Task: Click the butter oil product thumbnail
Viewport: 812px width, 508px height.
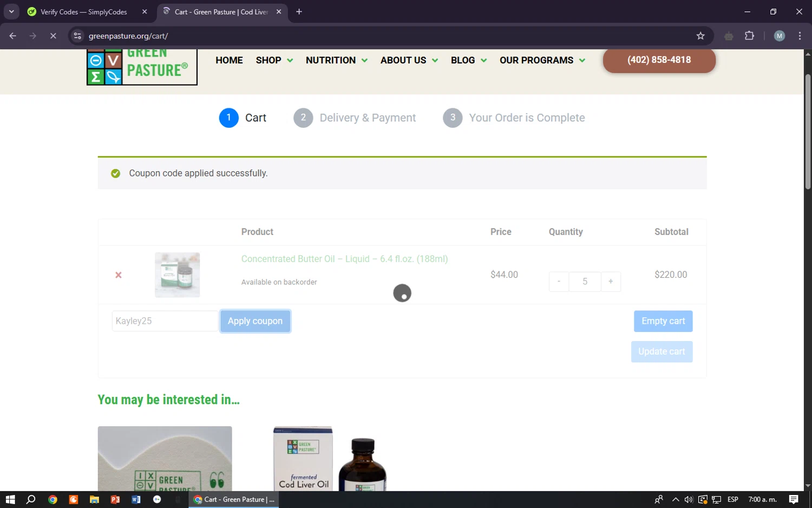Action: pyautogui.click(x=177, y=275)
